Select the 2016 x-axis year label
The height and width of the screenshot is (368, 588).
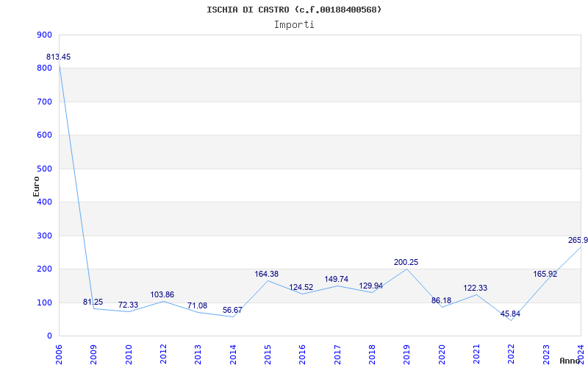tap(303, 355)
